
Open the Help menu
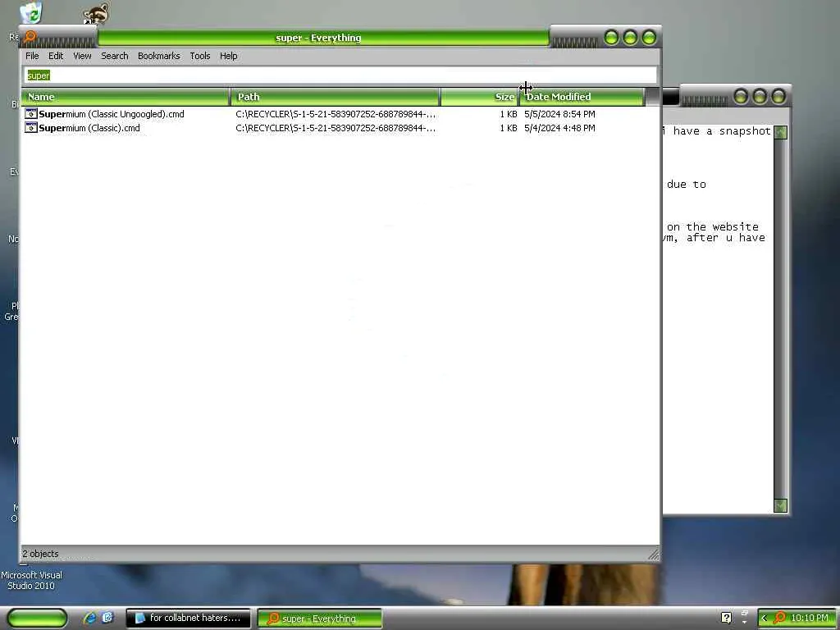coord(228,56)
